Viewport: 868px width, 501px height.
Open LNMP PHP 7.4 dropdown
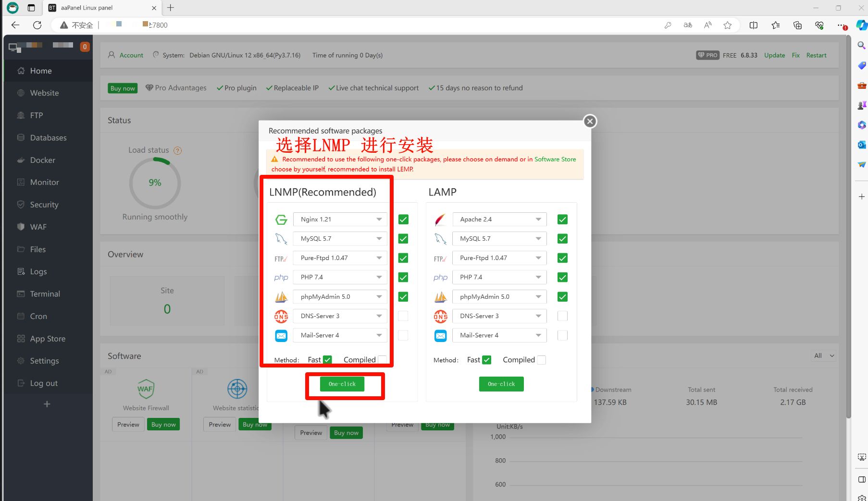[x=340, y=277]
